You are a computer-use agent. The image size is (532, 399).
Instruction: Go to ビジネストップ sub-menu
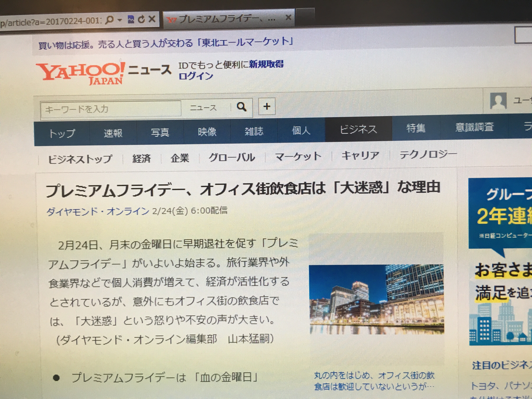click(x=80, y=159)
